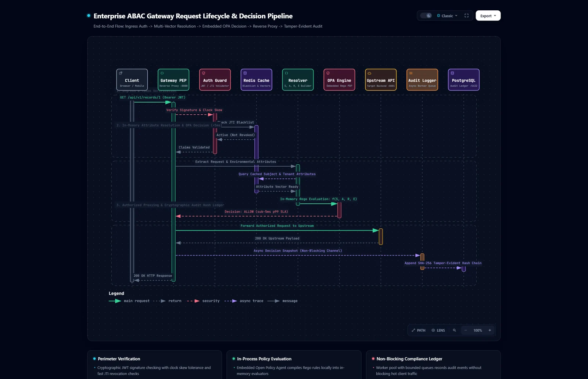Zoom in with the plus button
Screen dimensions: 588x379
point(490,330)
